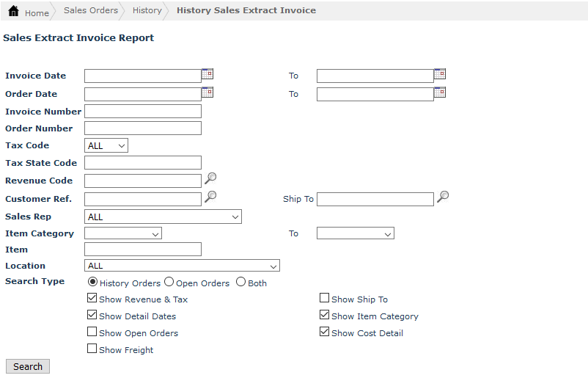
Task: Click Ship To lookup magnifier
Action: [x=443, y=197]
